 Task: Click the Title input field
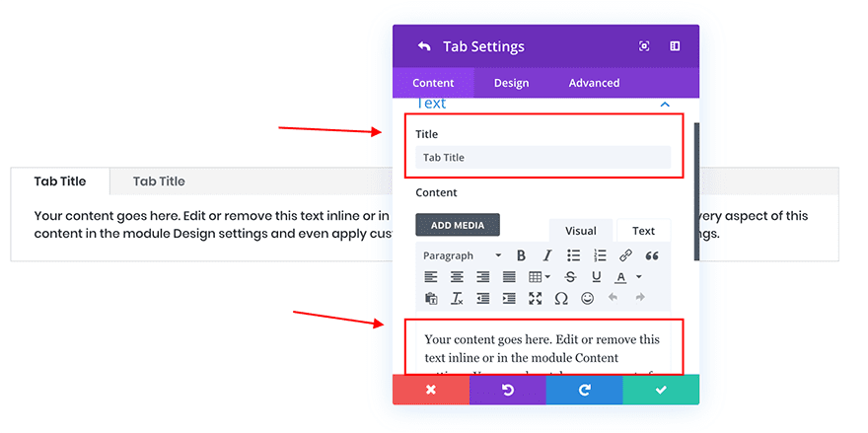tap(543, 157)
